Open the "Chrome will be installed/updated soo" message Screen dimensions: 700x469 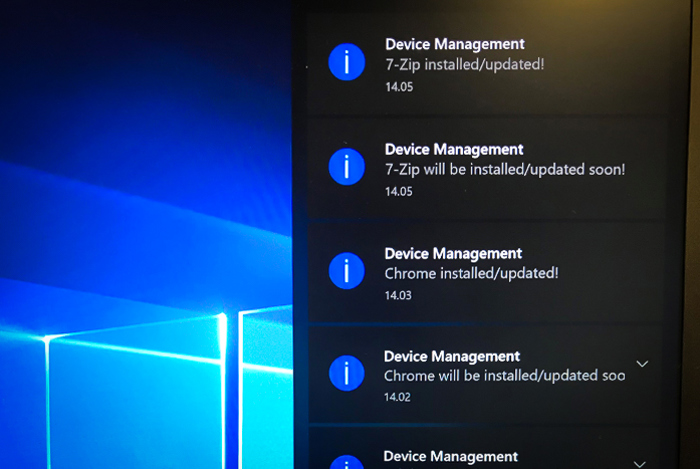click(504, 376)
